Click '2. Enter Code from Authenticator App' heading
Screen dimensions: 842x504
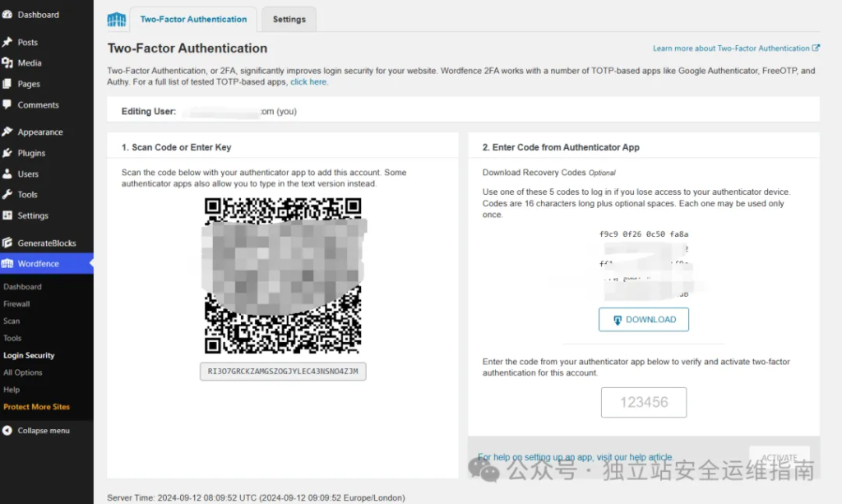561,147
